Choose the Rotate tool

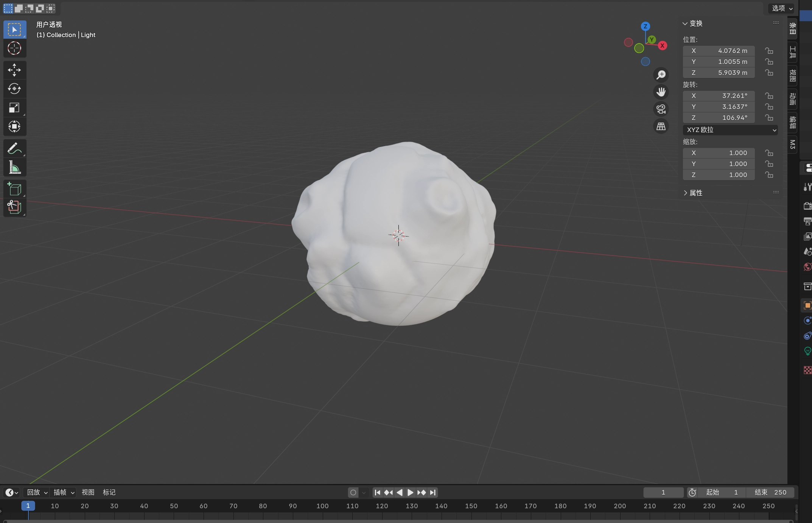coord(14,89)
